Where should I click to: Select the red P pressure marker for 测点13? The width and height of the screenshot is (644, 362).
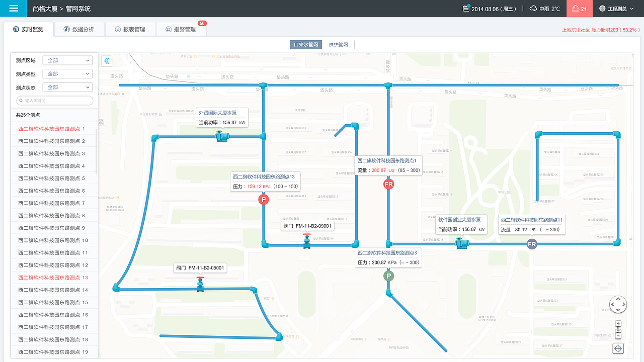coord(264,200)
